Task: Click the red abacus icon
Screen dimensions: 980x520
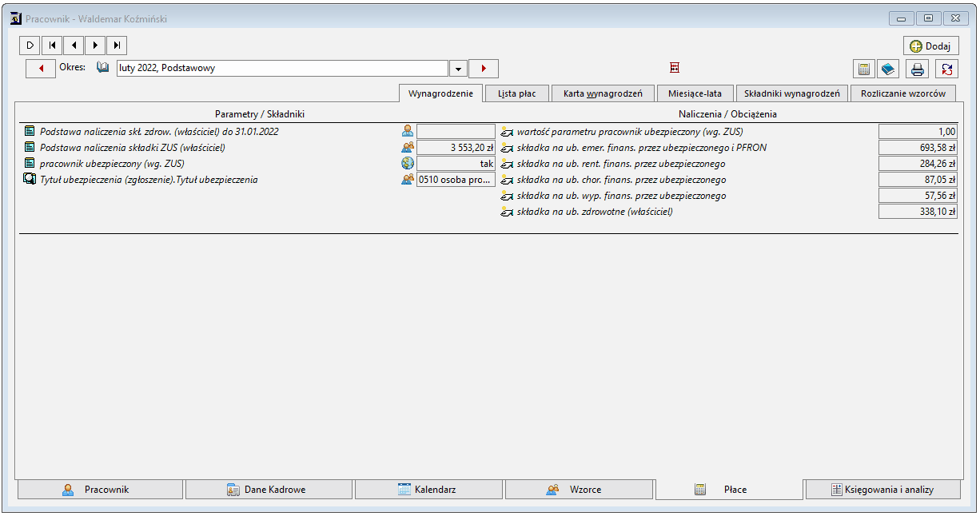Action: tap(675, 69)
